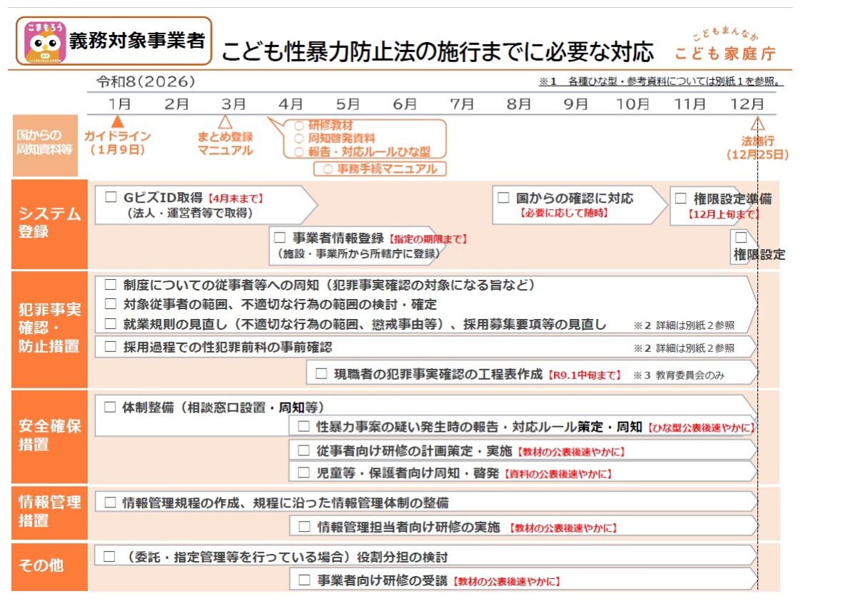Tick the 対象従事者の範囲 checkbox
868x611 pixels.
(111, 304)
